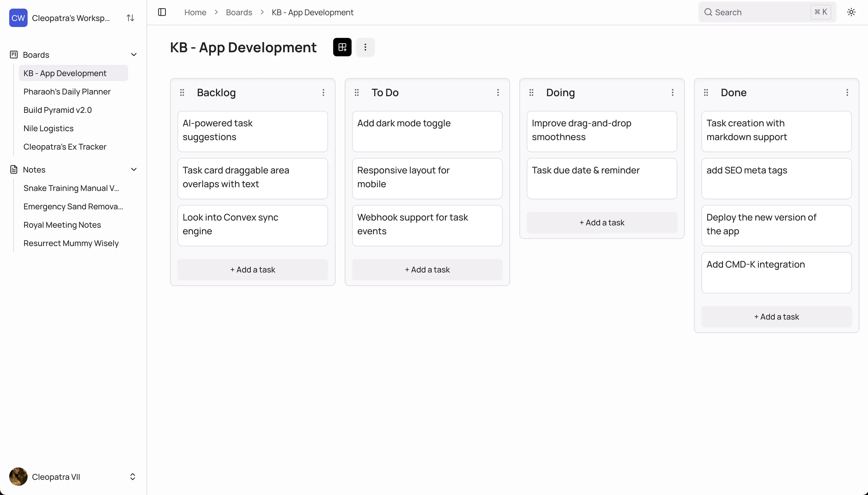This screenshot has height=495, width=868.
Task: Toggle the sidebar panel icon
Action: [x=162, y=12]
